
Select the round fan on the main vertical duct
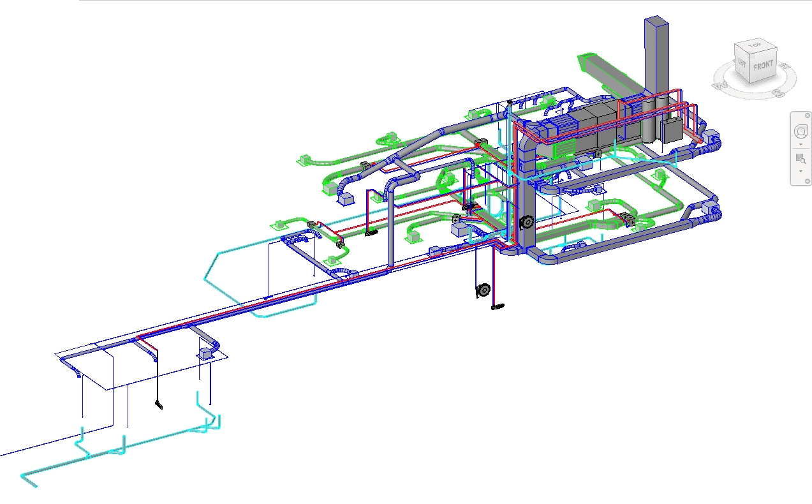[x=527, y=222]
